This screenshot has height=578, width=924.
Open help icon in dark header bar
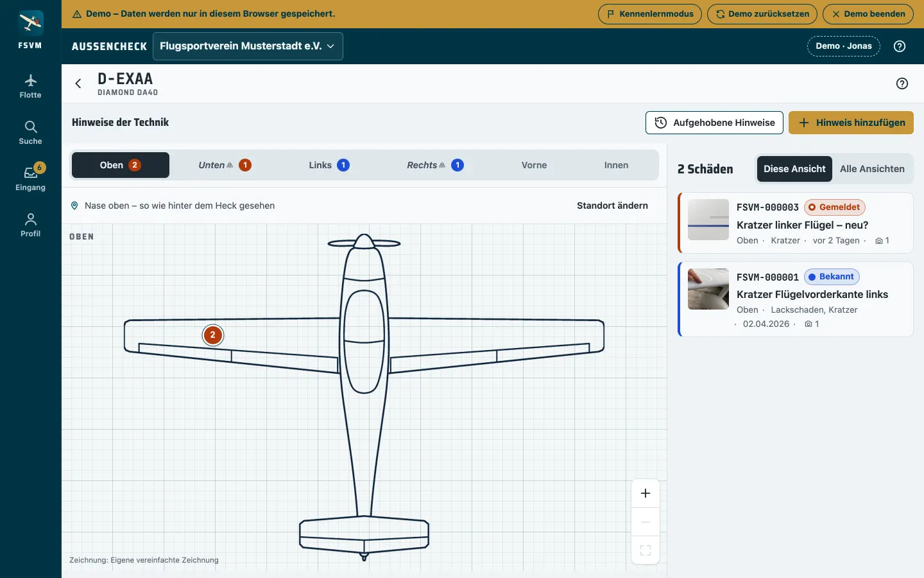pyautogui.click(x=900, y=46)
